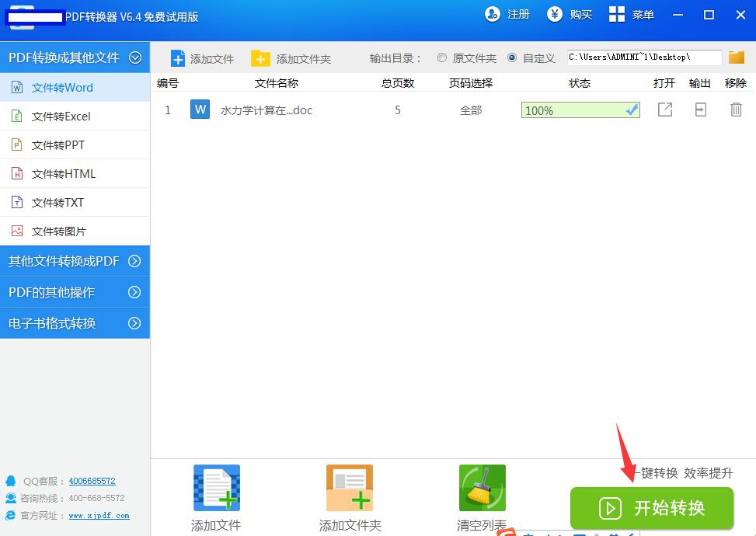Image resolution: width=756 pixels, height=536 pixels.
Task: Click the 文件转Excel sidebar icon
Action: (x=17, y=117)
